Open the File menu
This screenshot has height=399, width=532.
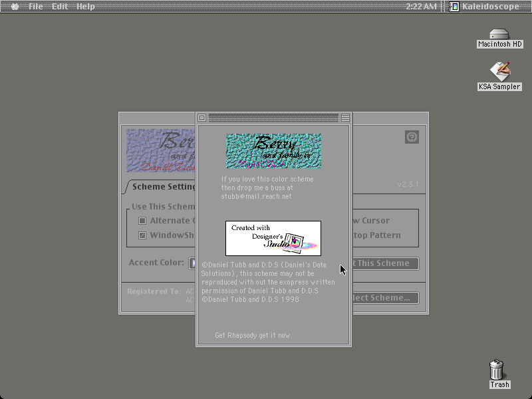[36, 6]
